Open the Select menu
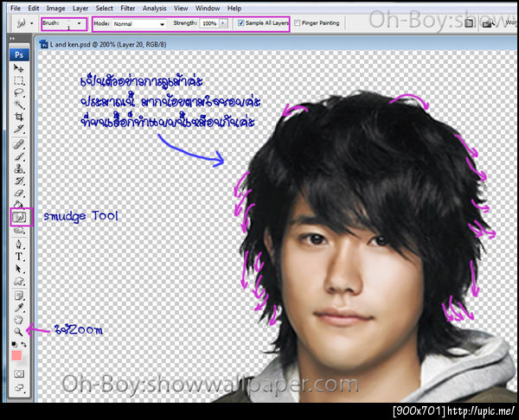 click(105, 9)
